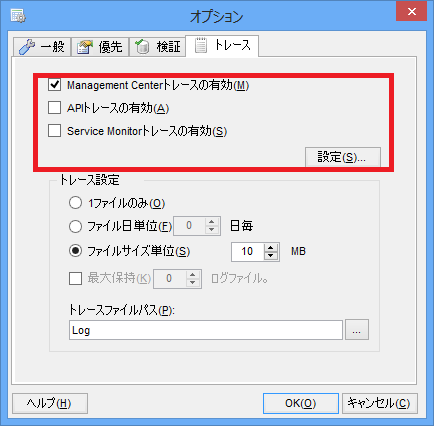Open help with ヘルプ(H) button
Screen dimensions: 434x426
[50, 403]
